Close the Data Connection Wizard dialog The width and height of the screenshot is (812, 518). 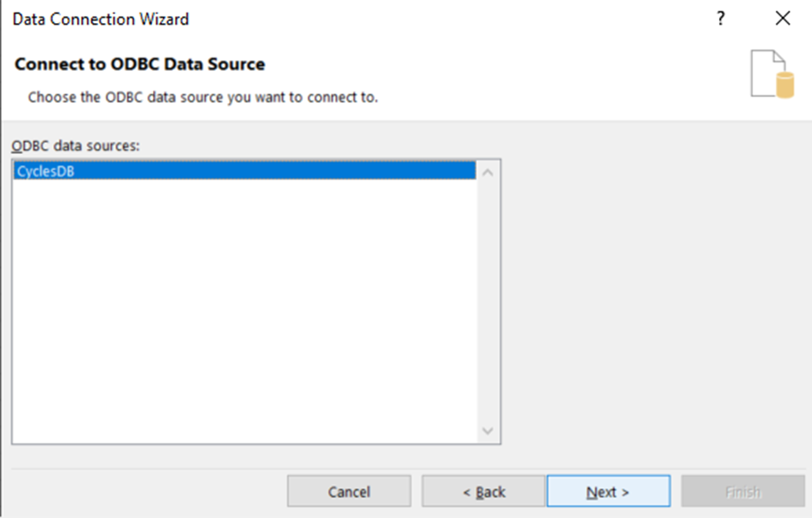(783, 19)
